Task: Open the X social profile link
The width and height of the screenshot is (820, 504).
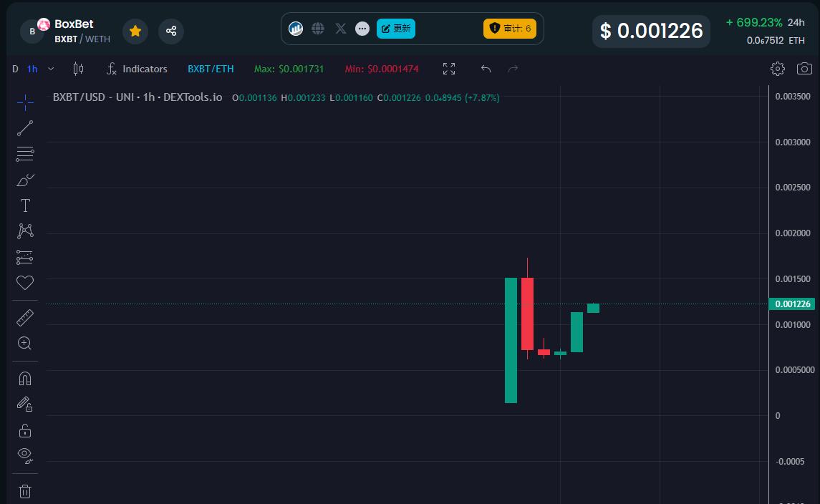Action: tap(340, 28)
